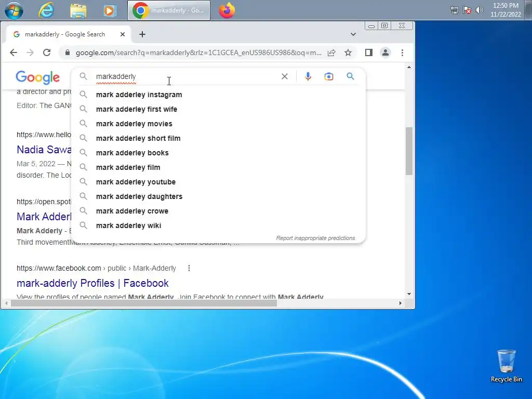Launch Windows Media Player from taskbar
This screenshot has height=399, width=532.
tap(109, 10)
